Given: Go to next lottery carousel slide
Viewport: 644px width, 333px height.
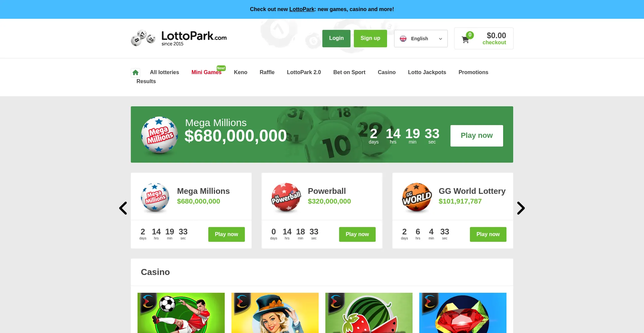Looking at the screenshot, I should pos(521,208).
